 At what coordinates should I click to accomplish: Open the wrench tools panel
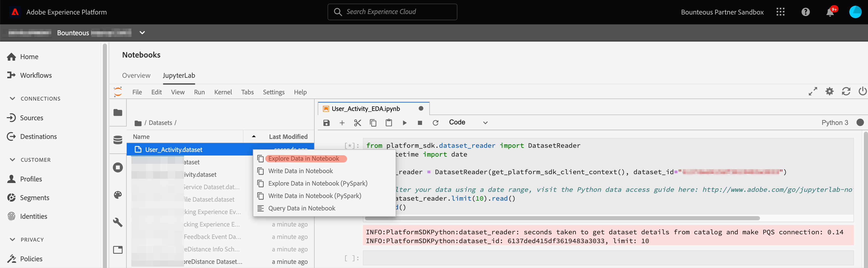118,222
